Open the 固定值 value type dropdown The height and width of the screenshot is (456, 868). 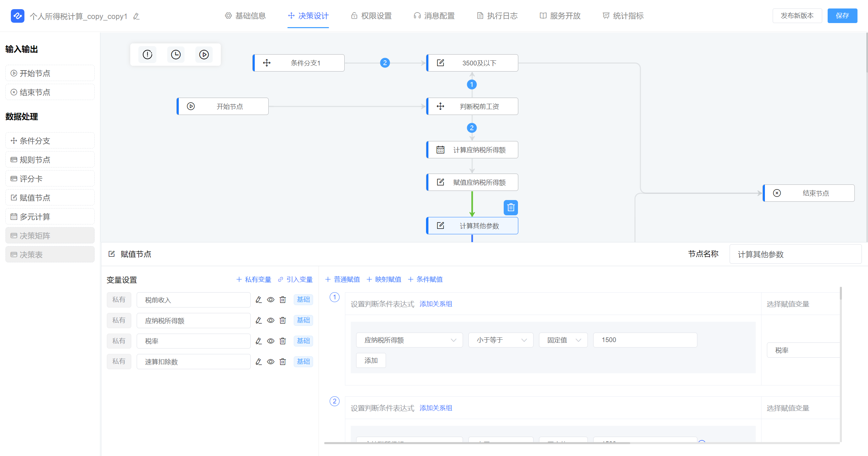click(563, 340)
